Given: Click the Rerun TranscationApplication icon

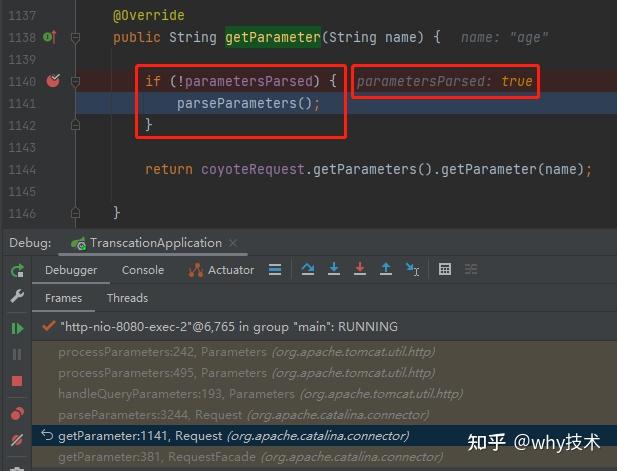Looking at the screenshot, I should point(17,270).
